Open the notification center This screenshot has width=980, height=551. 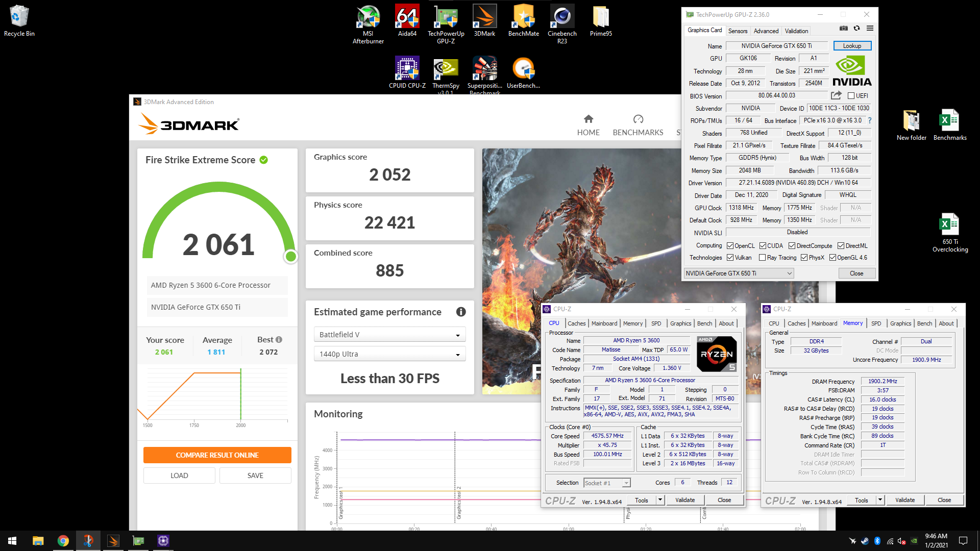963,541
